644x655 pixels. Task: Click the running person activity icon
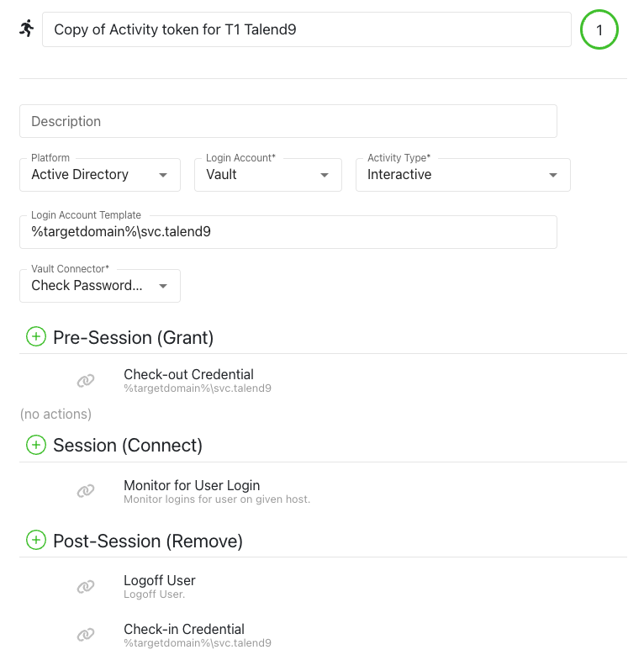click(x=27, y=29)
